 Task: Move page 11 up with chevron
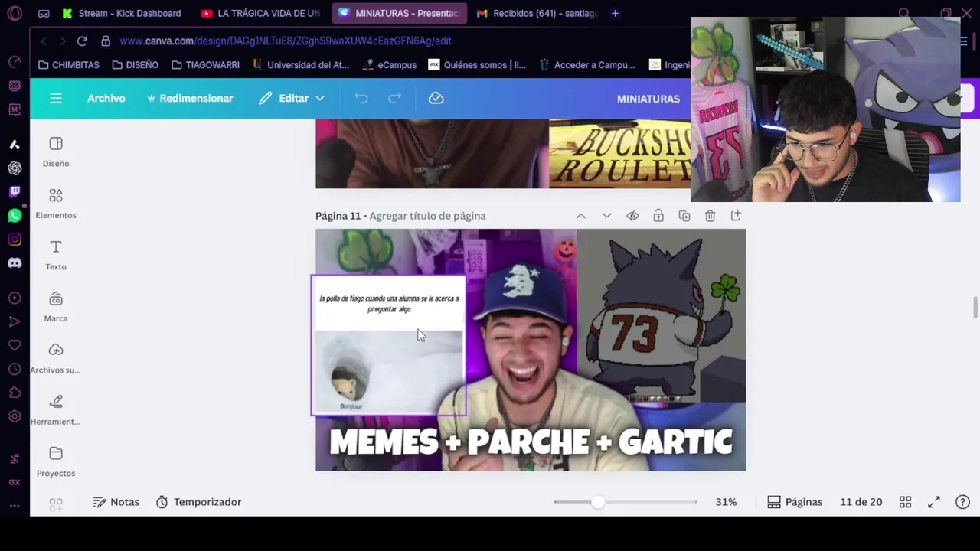pos(581,216)
